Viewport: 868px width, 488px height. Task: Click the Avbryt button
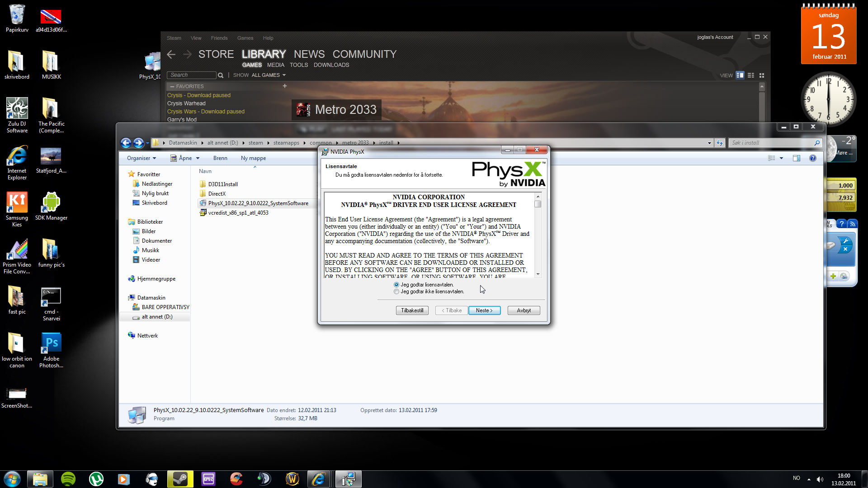(x=524, y=310)
